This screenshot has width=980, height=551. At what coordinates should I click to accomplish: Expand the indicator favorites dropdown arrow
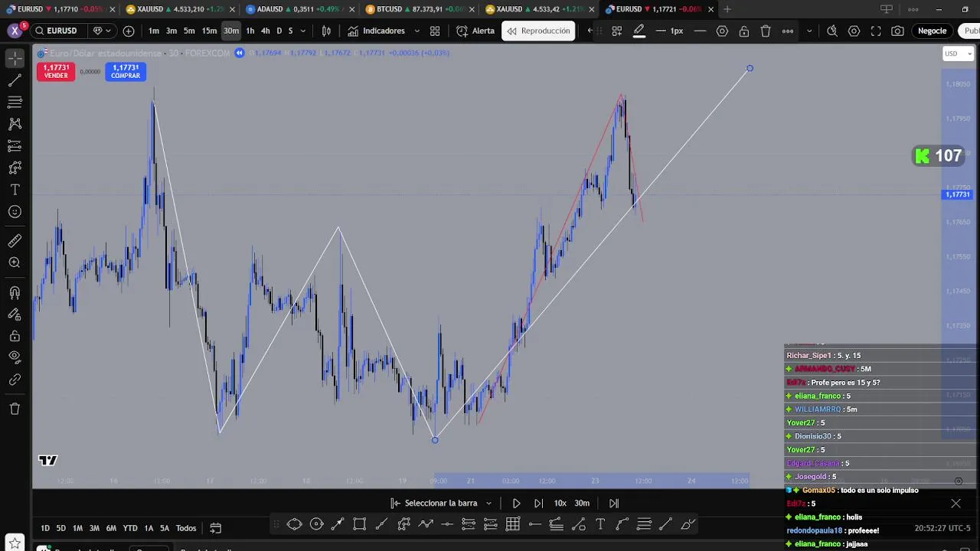416,31
